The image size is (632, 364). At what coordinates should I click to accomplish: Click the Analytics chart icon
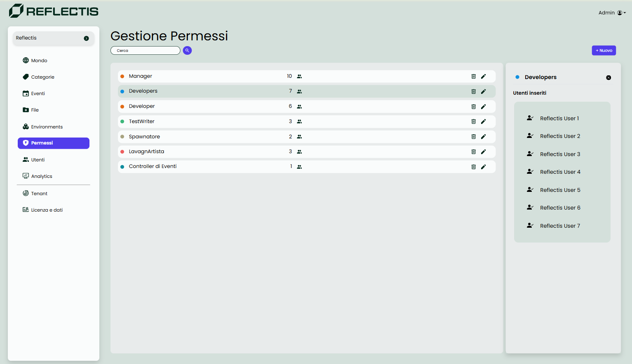pos(25,176)
